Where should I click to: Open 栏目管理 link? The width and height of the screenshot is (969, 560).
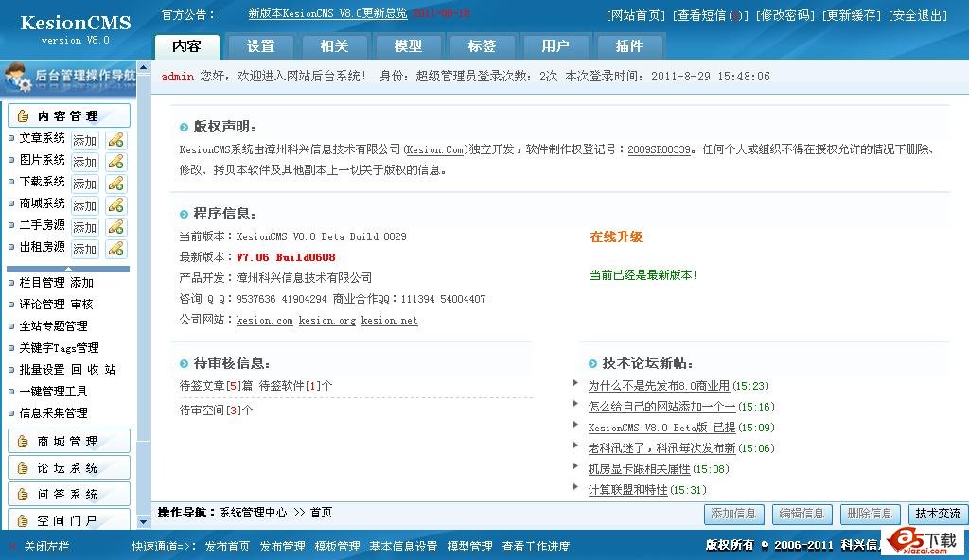pyautogui.click(x=42, y=283)
